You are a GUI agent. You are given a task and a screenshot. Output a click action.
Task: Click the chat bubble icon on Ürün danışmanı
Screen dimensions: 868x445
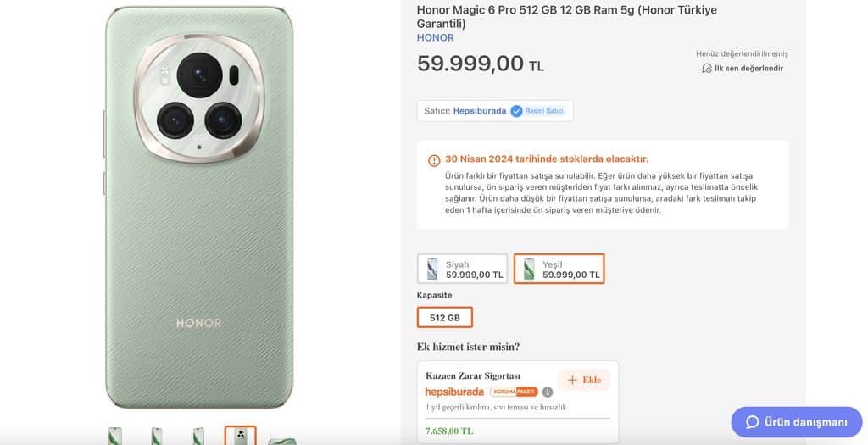(x=752, y=422)
